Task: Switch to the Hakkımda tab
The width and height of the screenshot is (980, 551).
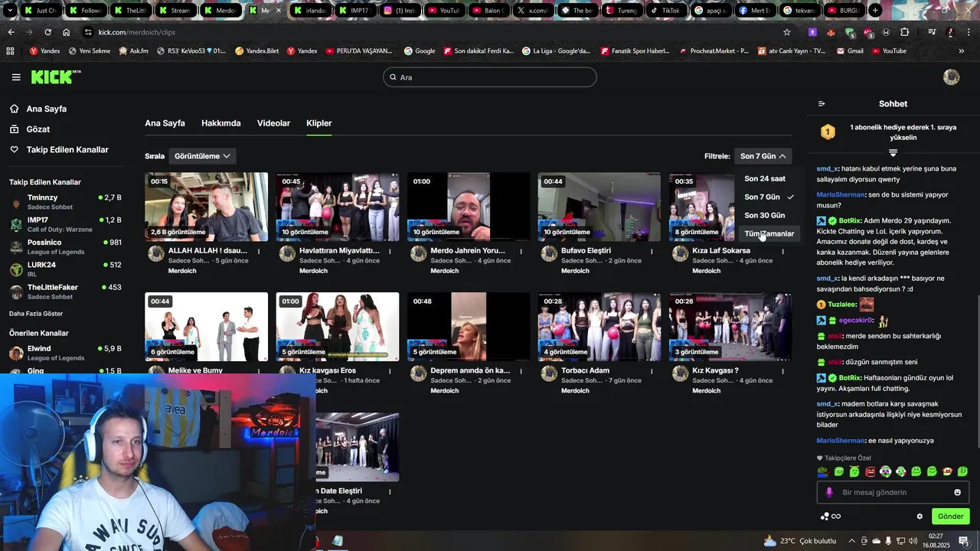Action: pyautogui.click(x=221, y=123)
